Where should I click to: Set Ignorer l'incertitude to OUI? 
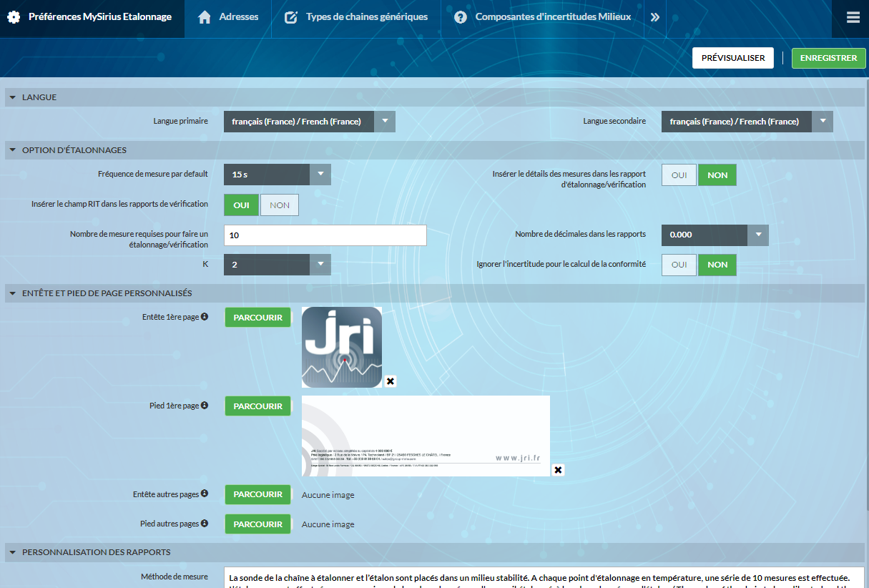point(679,265)
